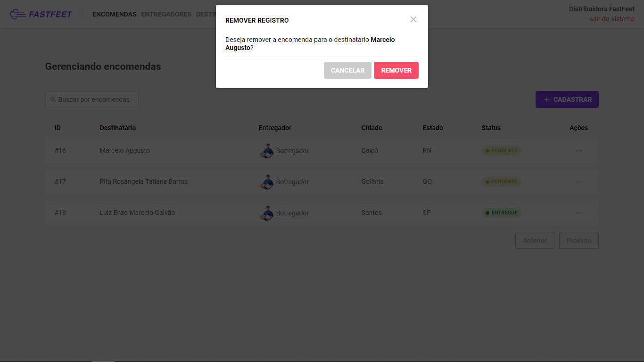Screen dimensions: 644x362
Task: Open the FastFeet logo home link
Action: pyautogui.click(x=41, y=14)
